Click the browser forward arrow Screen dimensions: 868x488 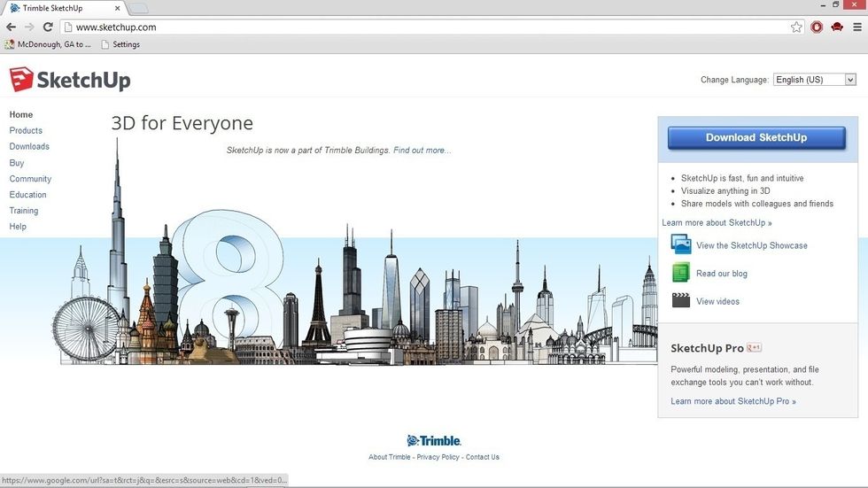(29, 27)
